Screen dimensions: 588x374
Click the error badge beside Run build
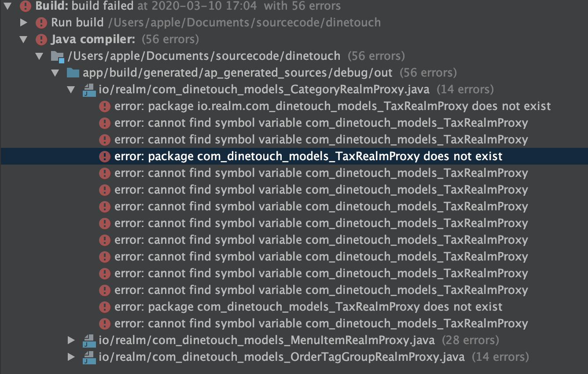pyautogui.click(x=40, y=22)
